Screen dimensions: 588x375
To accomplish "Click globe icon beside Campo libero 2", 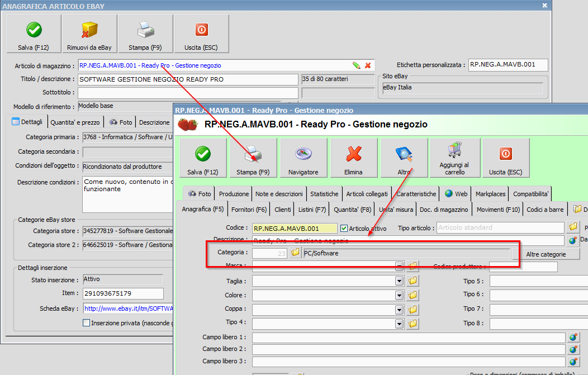I will tap(572, 349).
